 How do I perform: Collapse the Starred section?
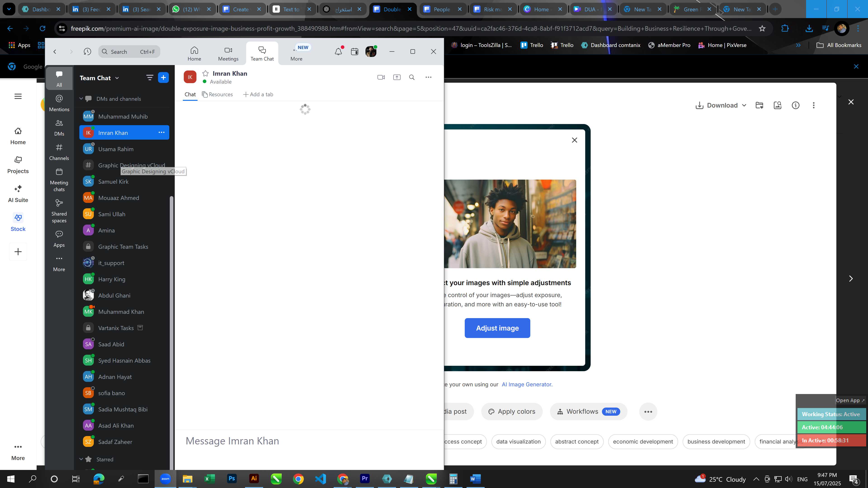tap(81, 459)
